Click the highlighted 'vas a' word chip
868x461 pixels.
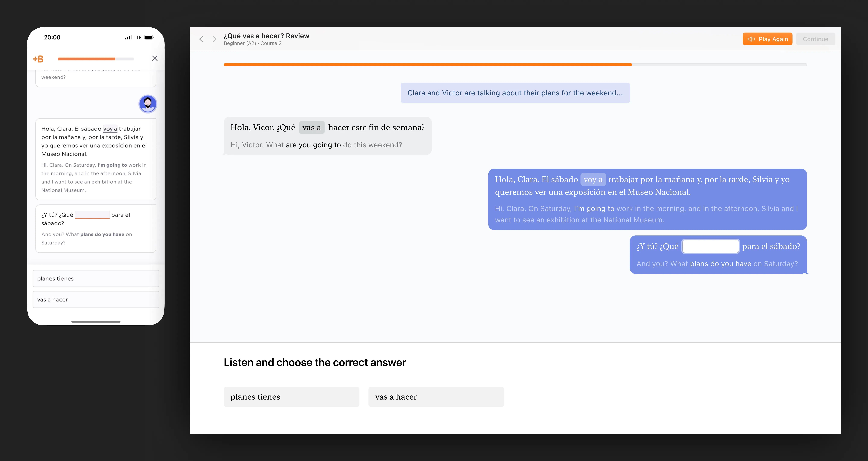(x=312, y=127)
